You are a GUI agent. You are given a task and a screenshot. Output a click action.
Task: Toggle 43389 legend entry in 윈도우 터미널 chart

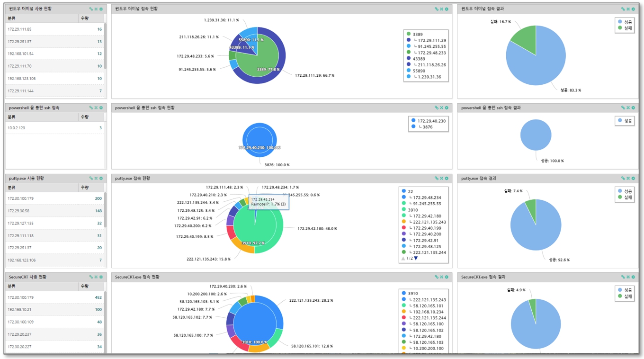point(416,59)
